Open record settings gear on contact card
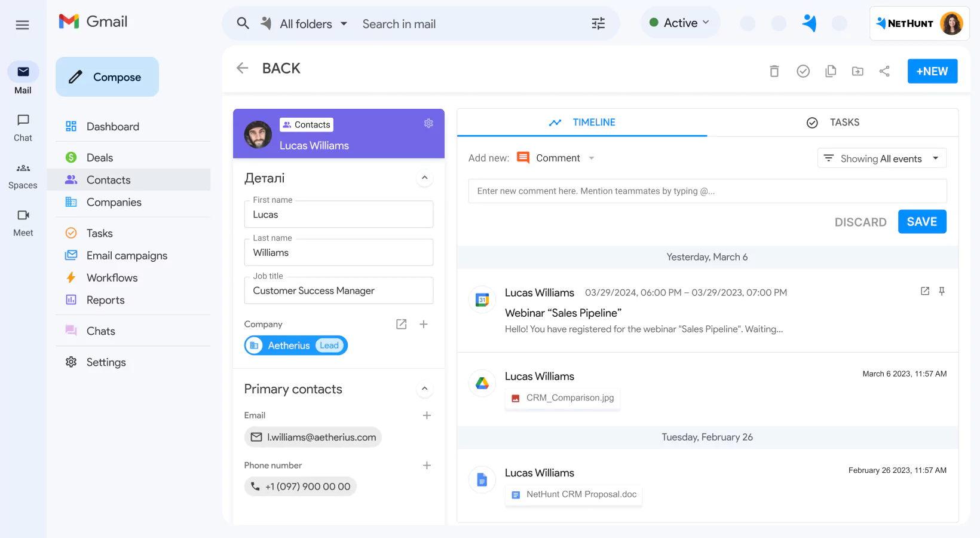980x538 pixels. click(x=428, y=123)
